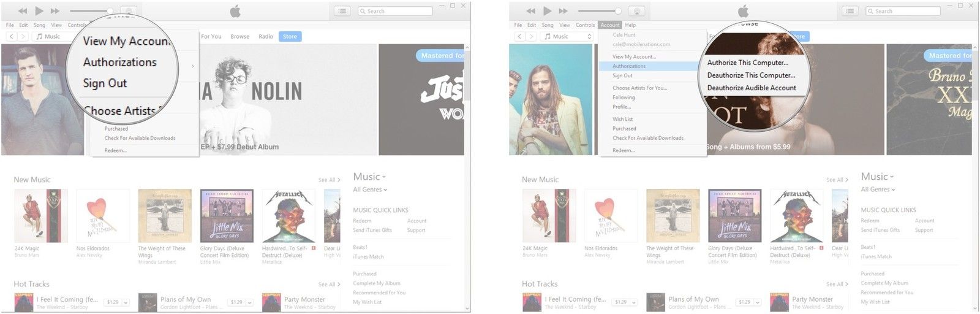Click rewind icon in the left iTunes window

23,11
